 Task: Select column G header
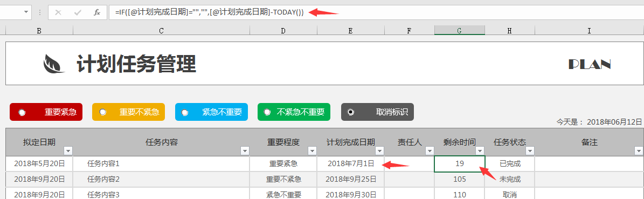(x=460, y=30)
